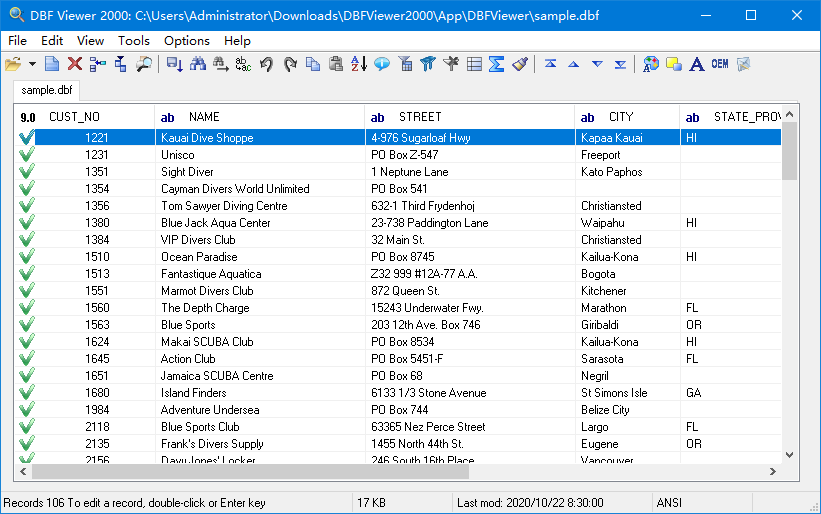Click the STATE_PROV column header

(731, 117)
